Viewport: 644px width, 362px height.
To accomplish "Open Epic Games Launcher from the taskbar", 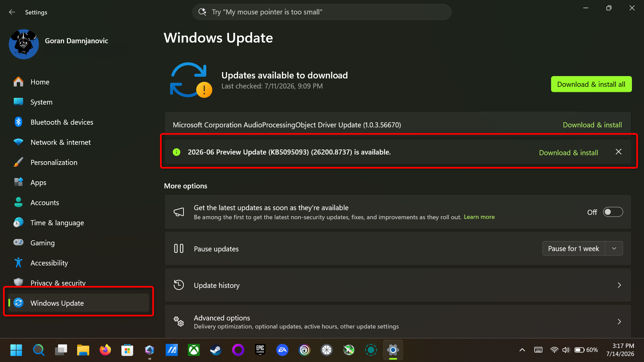I will pos(260,350).
